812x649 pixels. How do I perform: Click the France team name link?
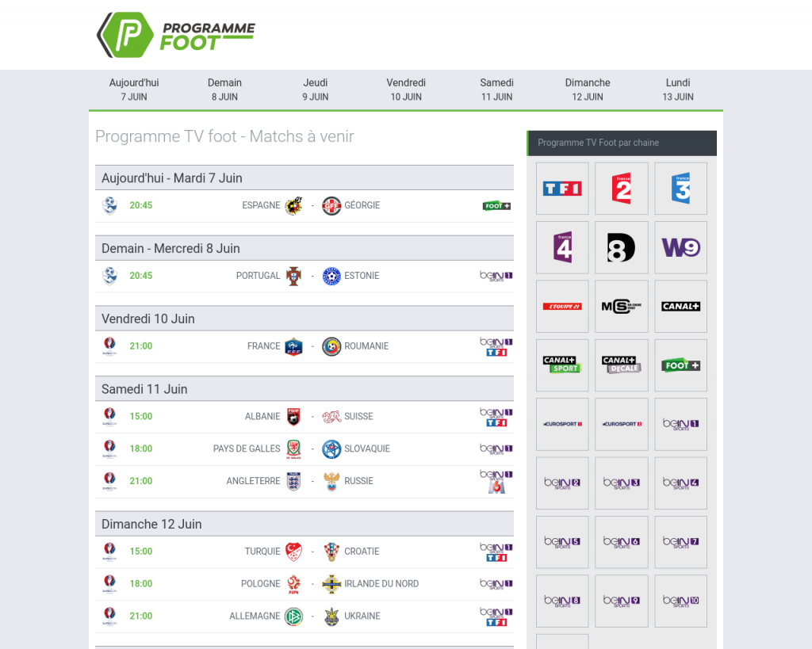[x=264, y=346]
